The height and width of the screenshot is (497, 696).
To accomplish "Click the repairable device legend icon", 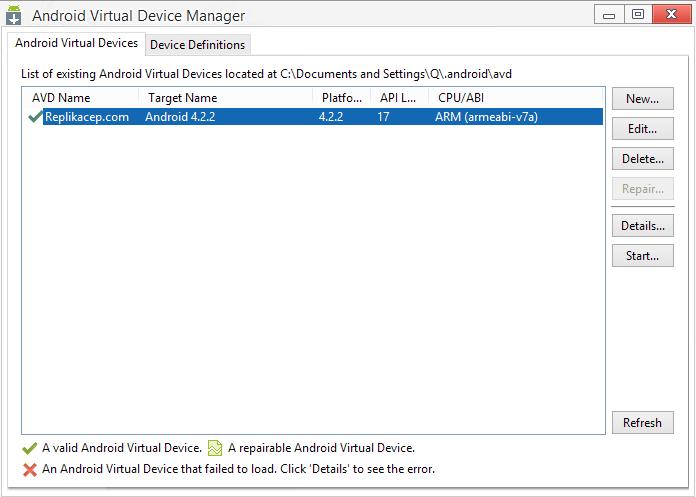I will coord(215,449).
